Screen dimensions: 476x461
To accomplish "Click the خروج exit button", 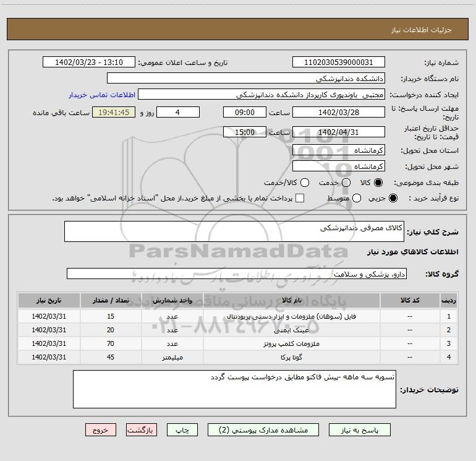I will pyautogui.click(x=101, y=430).
